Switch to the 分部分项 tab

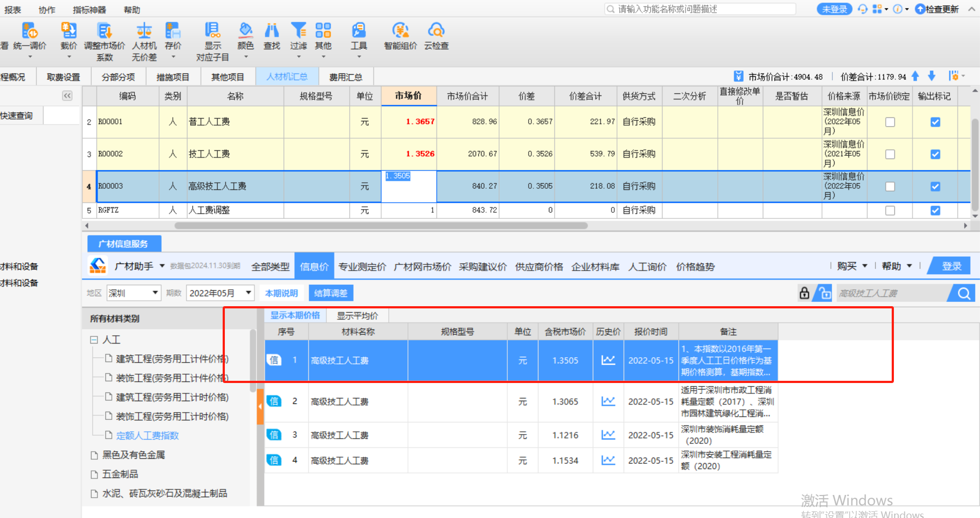point(118,77)
